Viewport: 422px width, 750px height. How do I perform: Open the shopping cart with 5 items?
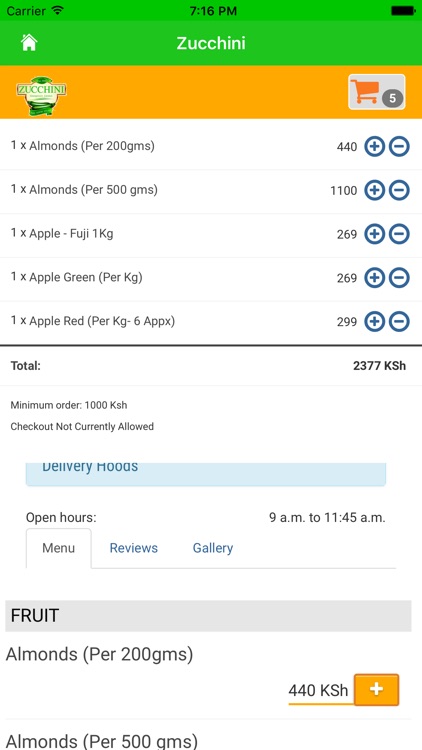[377, 92]
